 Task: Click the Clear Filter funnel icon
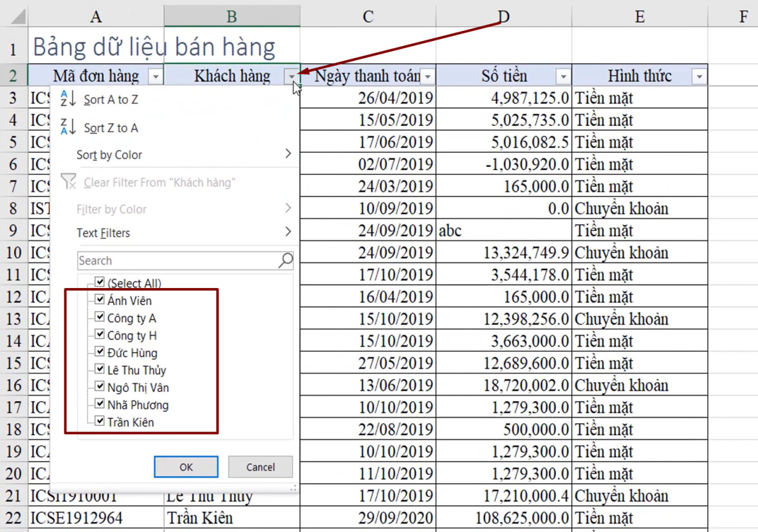point(69,183)
